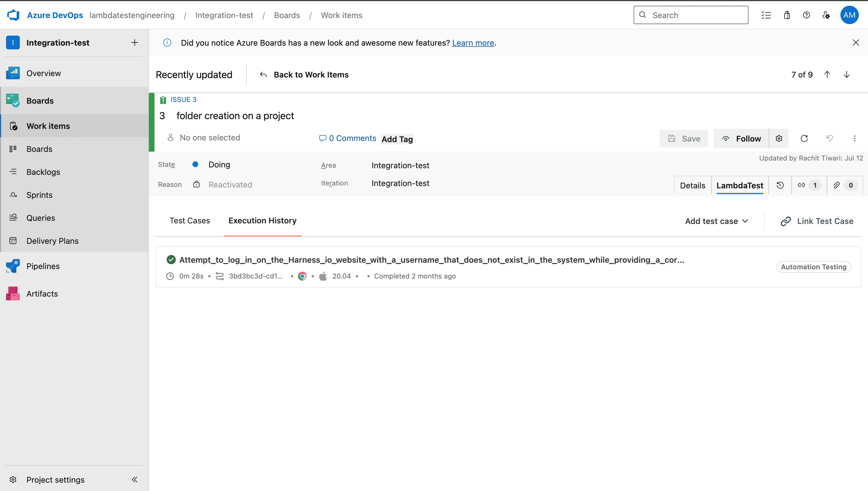Revert changes with undo icon
Screen dimensions: 868x491
830,138
